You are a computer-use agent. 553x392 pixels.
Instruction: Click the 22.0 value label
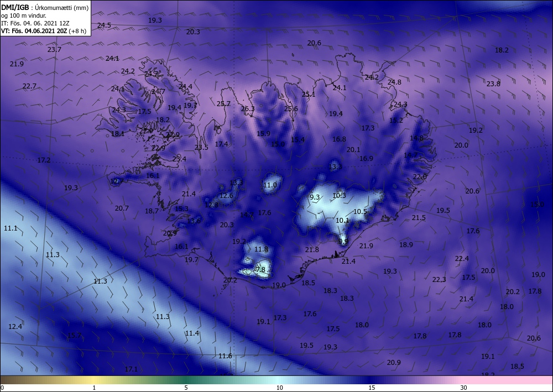(420, 176)
